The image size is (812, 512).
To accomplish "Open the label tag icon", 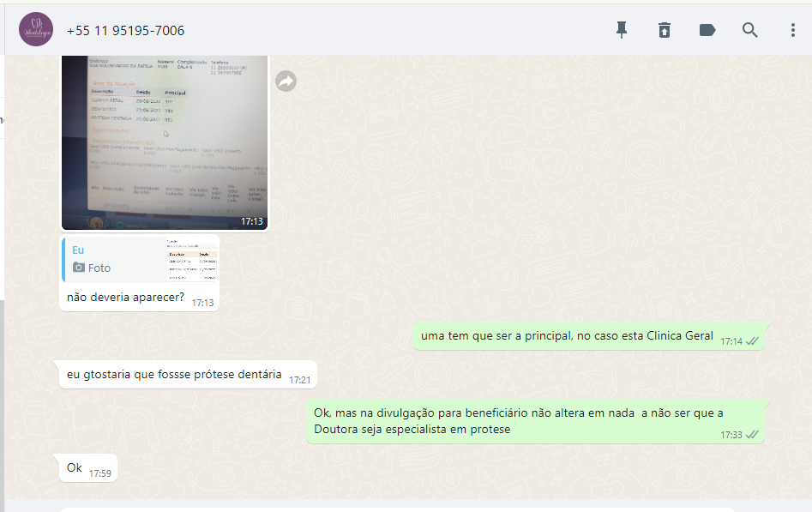I will (707, 30).
